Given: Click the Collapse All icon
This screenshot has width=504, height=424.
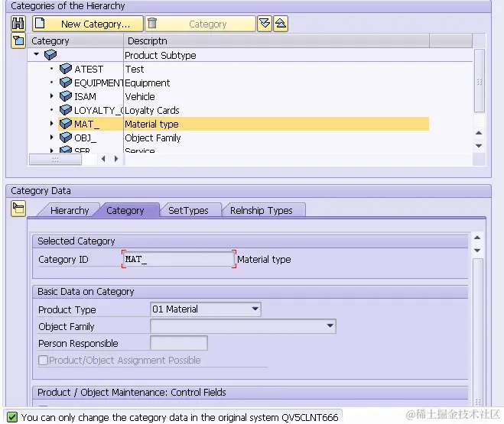Looking at the screenshot, I should click(280, 24).
